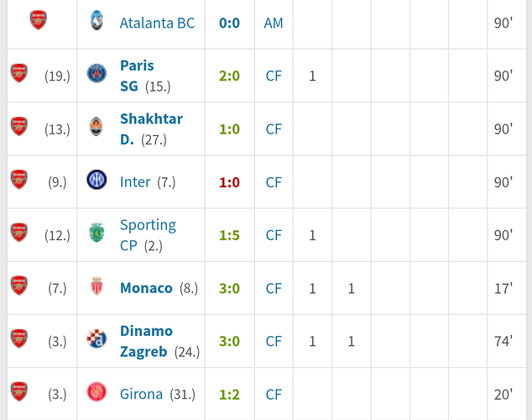Click the Arsenal crest in the Paris SG row

coord(19,73)
